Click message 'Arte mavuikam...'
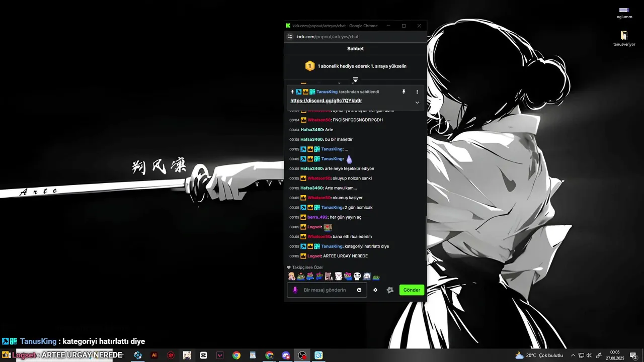 tap(341, 188)
